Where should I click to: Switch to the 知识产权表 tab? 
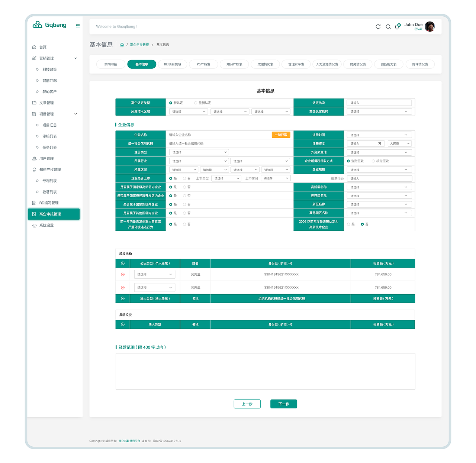click(234, 64)
